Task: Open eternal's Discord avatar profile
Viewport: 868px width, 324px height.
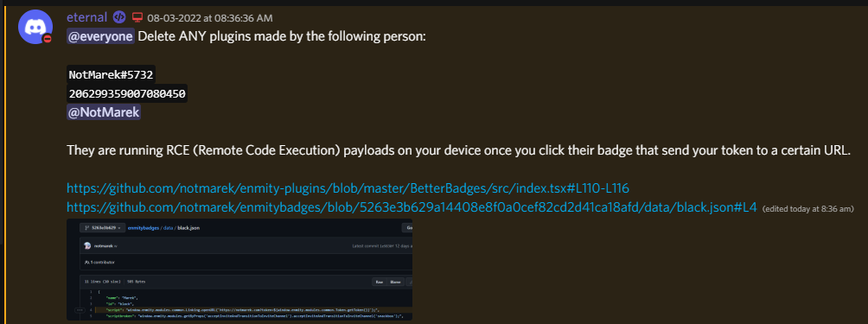Action: click(x=35, y=26)
